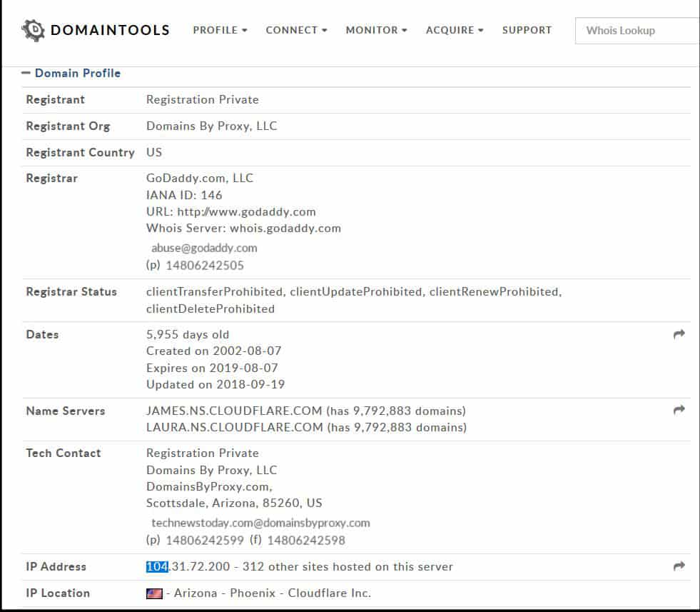Click the arrow icon in the Dates row
The height and width of the screenshot is (612, 700).
coord(679,334)
